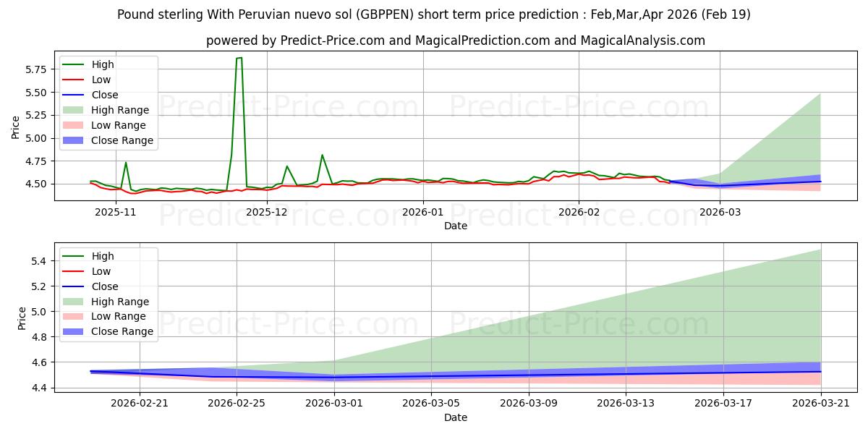Click the blue Close Range swatch in top legend
868x434 pixels.
pos(74,140)
